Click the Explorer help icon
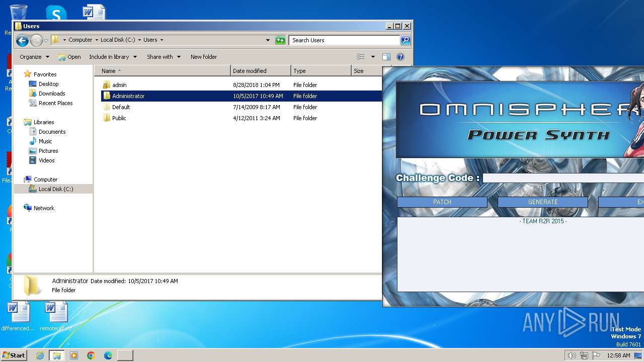Image resolution: width=644 pixels, height=362 pixels. point(400,57)
